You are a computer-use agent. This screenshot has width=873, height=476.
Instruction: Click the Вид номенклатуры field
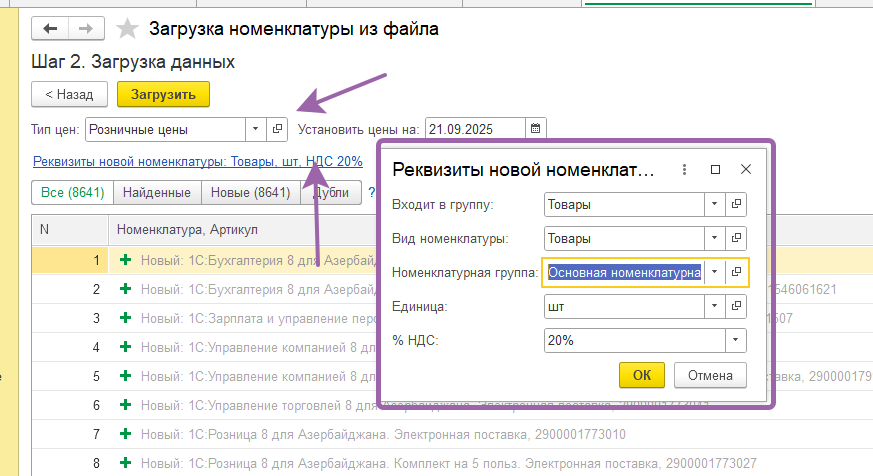click(x=624, y=238)
